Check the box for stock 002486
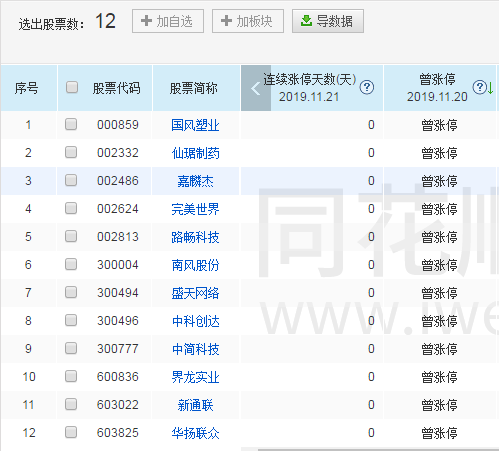Image resolution: width=499 pixels, height=451 pixels. pyautogui.click(x=71, y=180)
